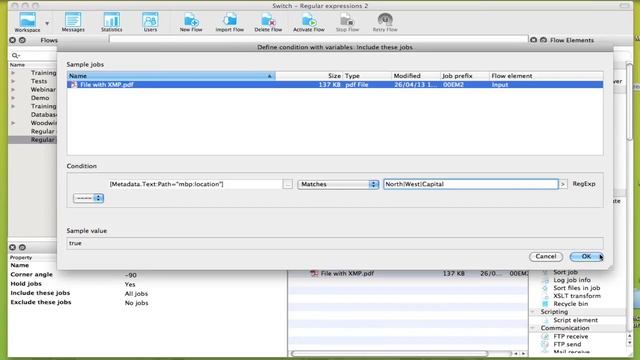
Task: Select the Sort files in job element
Action: (577, 288)
